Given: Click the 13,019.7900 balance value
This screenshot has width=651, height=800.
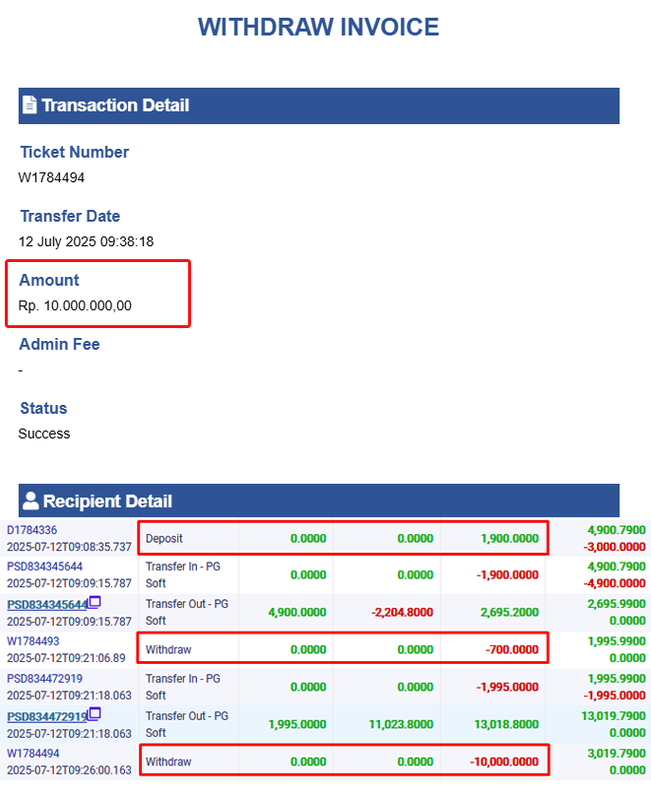Looking at the screenshot, I should point(614,716).
